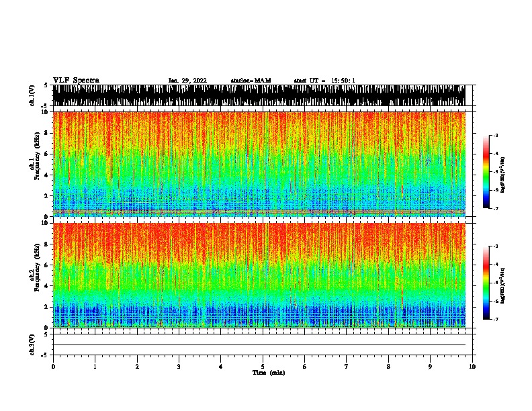Click the -3 label on ch.1 colorbar
This screenshot has height=411, width=532.
click(496, 136)
